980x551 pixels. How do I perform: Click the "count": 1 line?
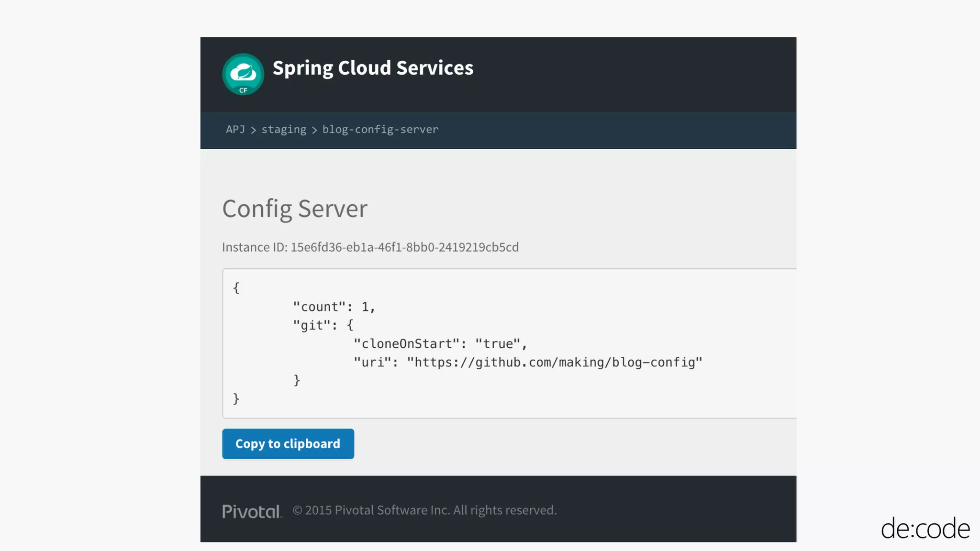334,307
